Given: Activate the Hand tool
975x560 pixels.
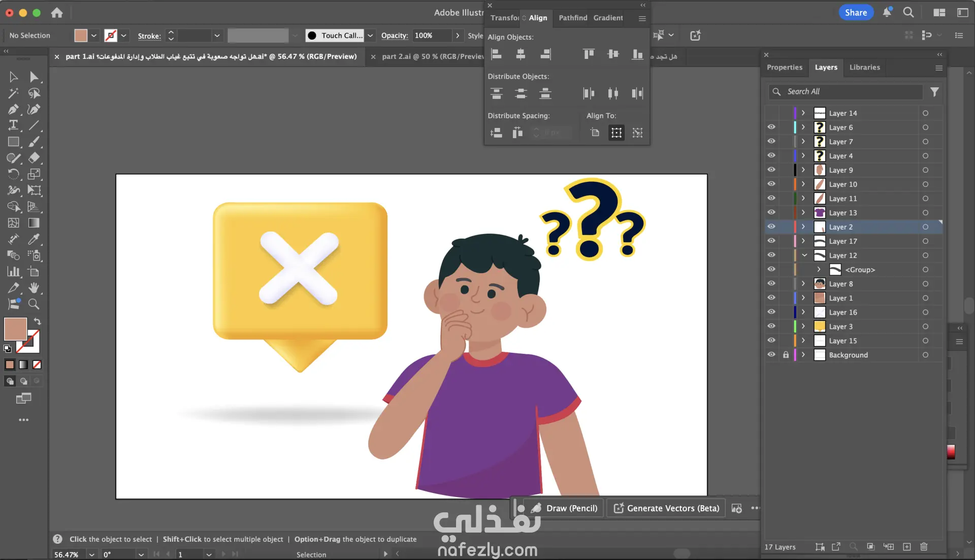Looking at the screenshot, I should (34, 288).
